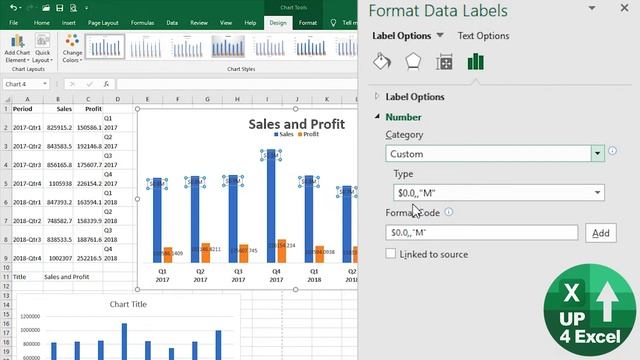
Task: Click the info icon beside Format Code
Action: tap(449, 212)
